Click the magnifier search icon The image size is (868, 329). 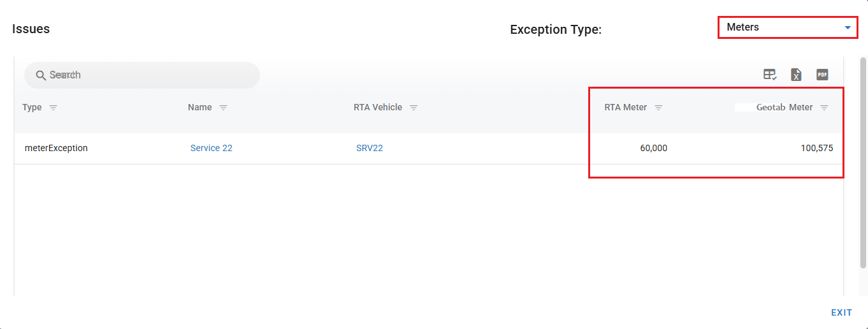point(41,75)
